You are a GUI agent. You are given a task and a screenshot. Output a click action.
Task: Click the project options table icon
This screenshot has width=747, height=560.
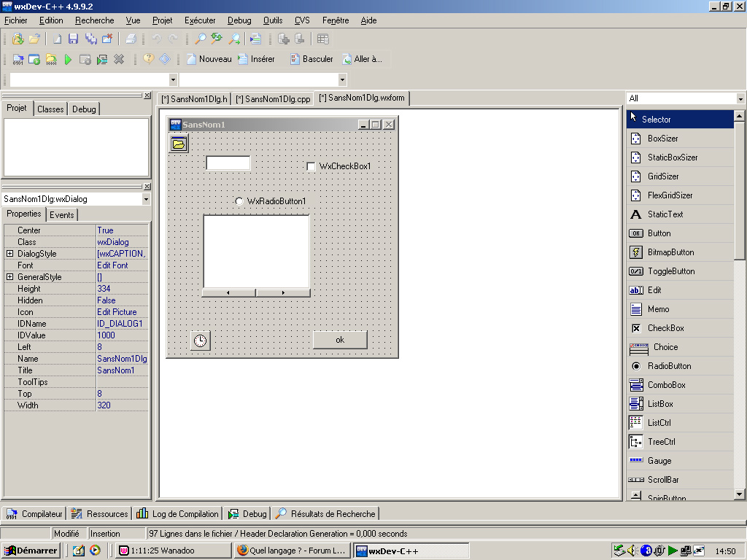[x=323, y=39]
